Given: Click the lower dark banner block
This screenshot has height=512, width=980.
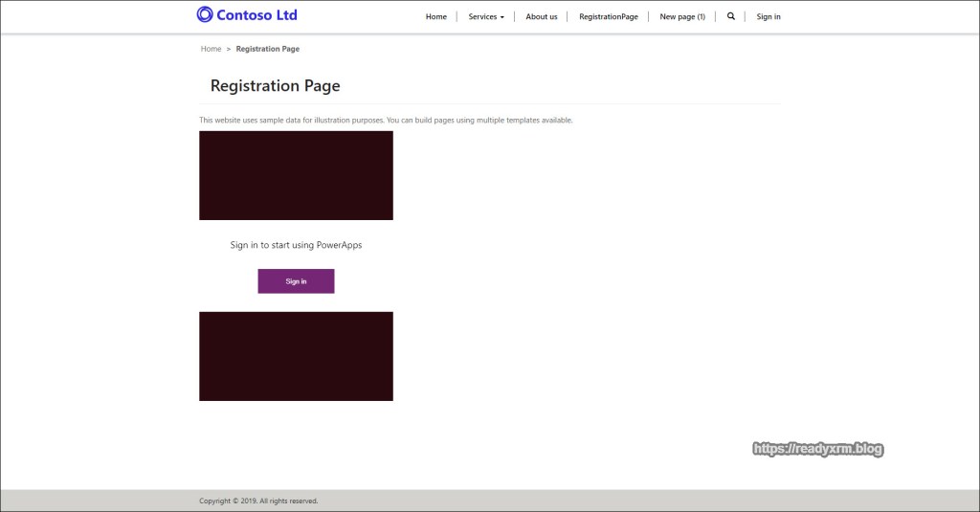Looking at the screenshot, I should pyautogui.click(x=296, y=356).
